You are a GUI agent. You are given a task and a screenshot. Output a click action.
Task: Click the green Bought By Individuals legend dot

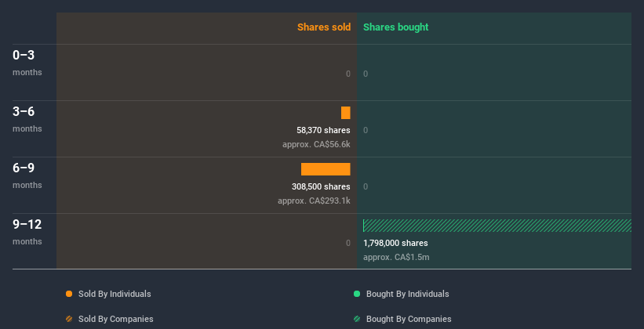point(357,294)
